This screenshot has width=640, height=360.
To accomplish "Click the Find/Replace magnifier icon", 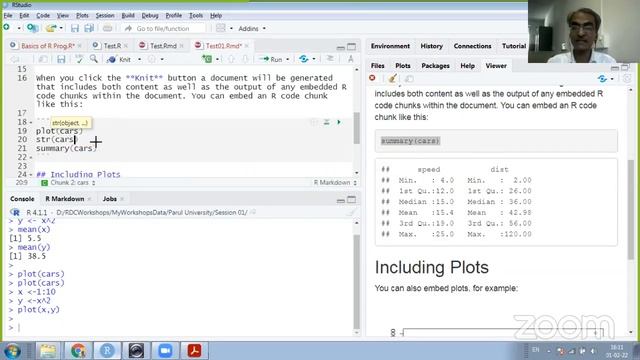I will click(94, 59).
